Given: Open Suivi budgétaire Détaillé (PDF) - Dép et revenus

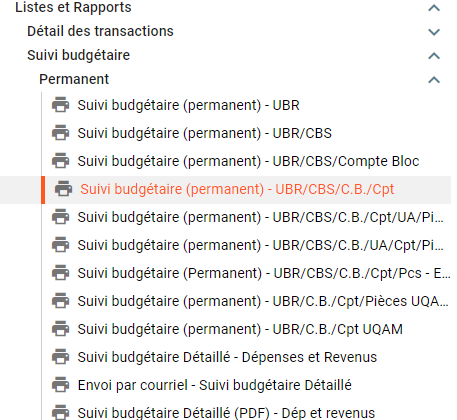Looking at the screenshot, I should (226, 413).
